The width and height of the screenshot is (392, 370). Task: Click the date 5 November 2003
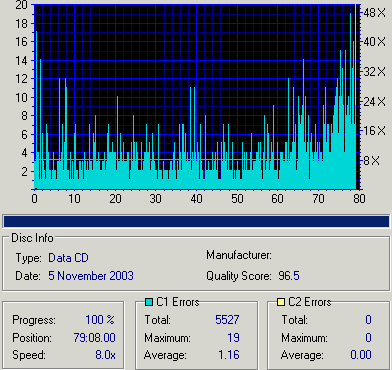(x=91, y=276)
